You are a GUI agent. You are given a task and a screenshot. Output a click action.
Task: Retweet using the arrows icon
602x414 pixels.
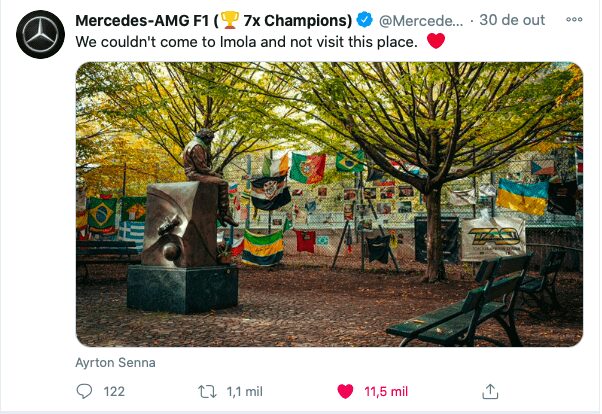(207, 392)
